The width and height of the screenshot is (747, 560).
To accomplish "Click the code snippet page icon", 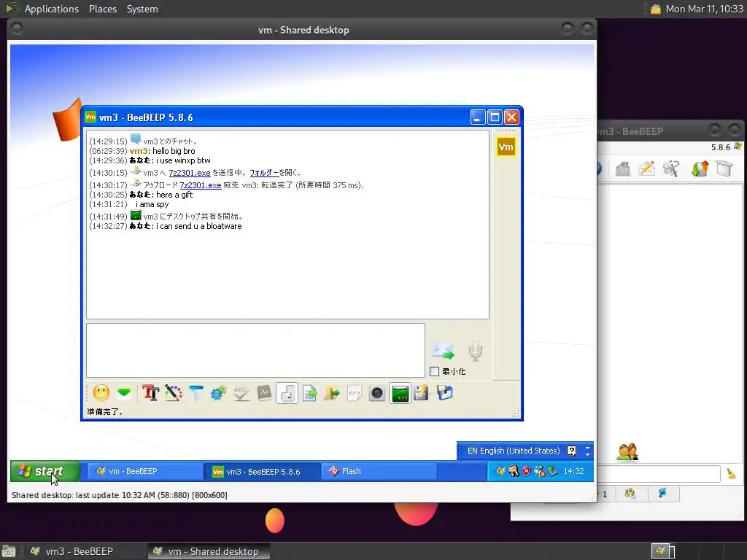I will 354,393.
